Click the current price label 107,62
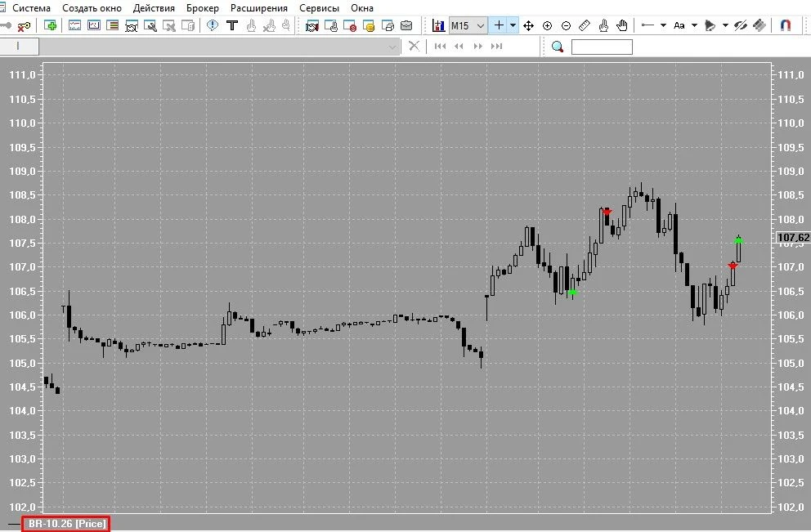This screenshot has width=811, height=532. tap(793, 238)
